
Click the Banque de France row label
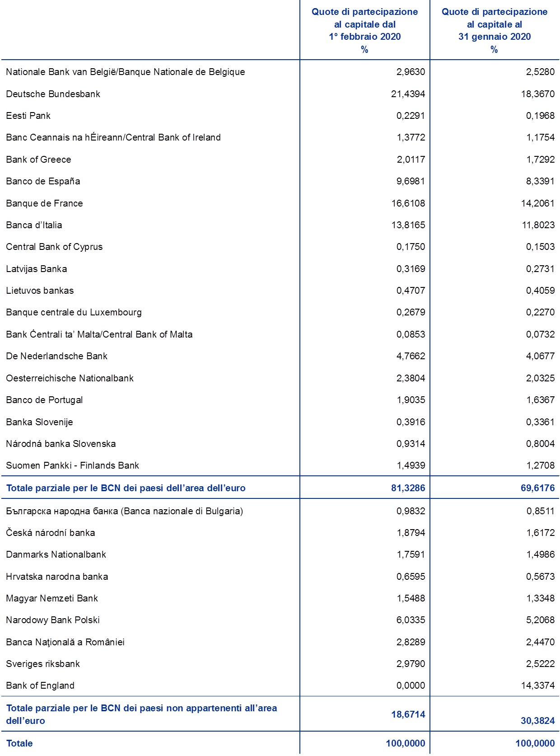(44, 203)
